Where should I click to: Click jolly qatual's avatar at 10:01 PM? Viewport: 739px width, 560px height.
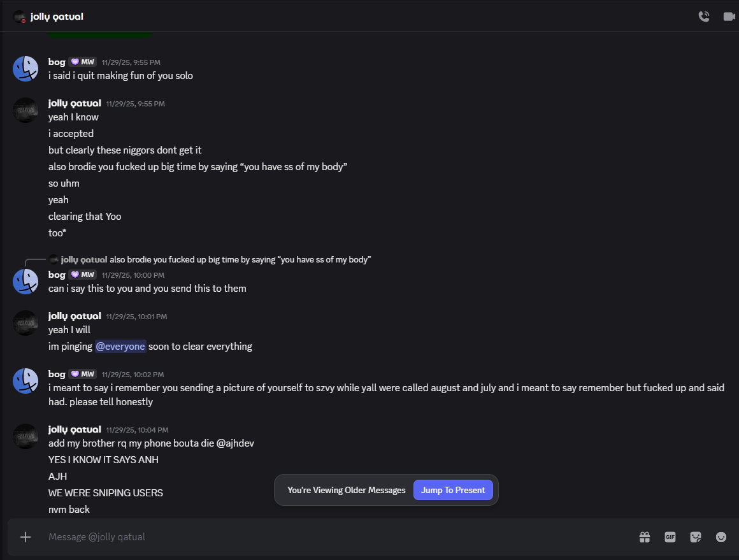pos(25,323)
